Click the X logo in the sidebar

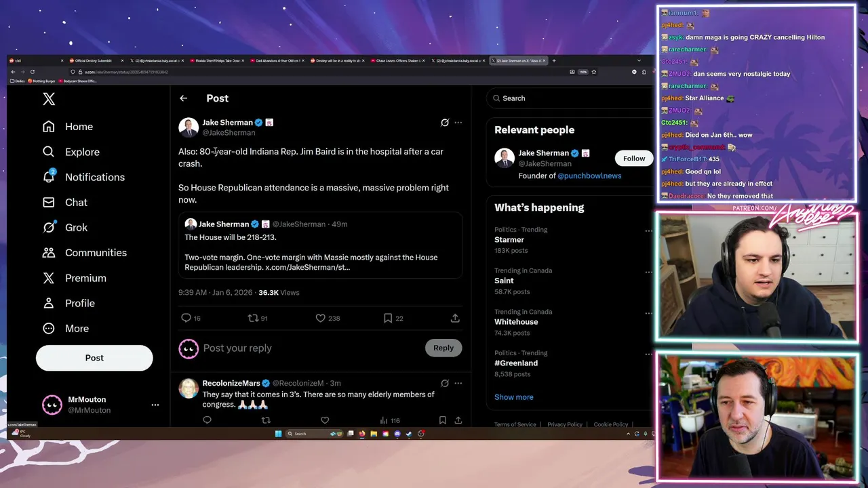(x=49, y=99)
